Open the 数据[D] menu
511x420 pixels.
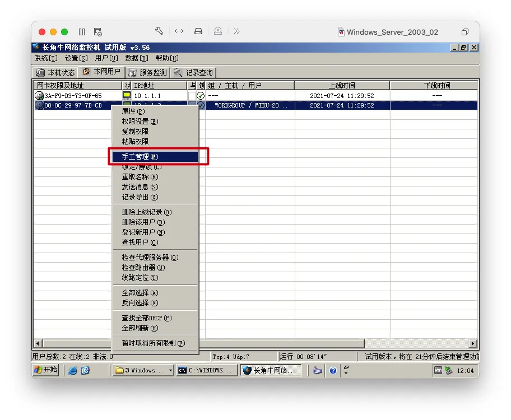pos(137,58)
